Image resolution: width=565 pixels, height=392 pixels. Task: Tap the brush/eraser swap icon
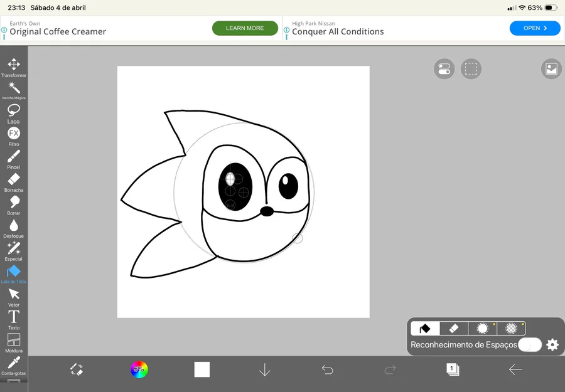[77, 369]
